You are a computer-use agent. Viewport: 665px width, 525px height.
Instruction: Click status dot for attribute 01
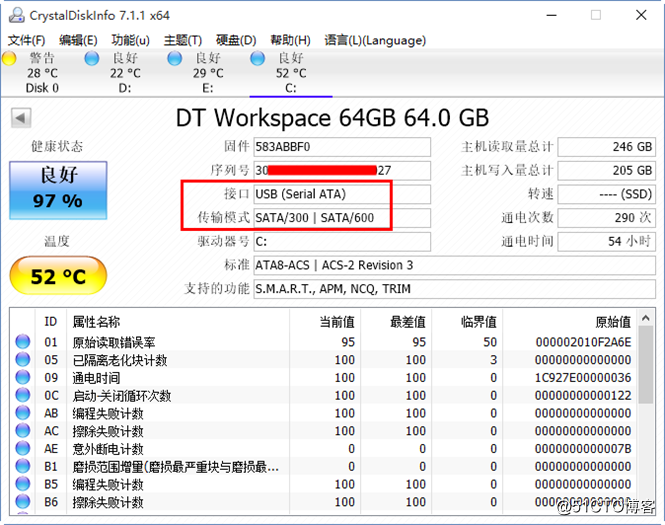[x=23, y=342]
